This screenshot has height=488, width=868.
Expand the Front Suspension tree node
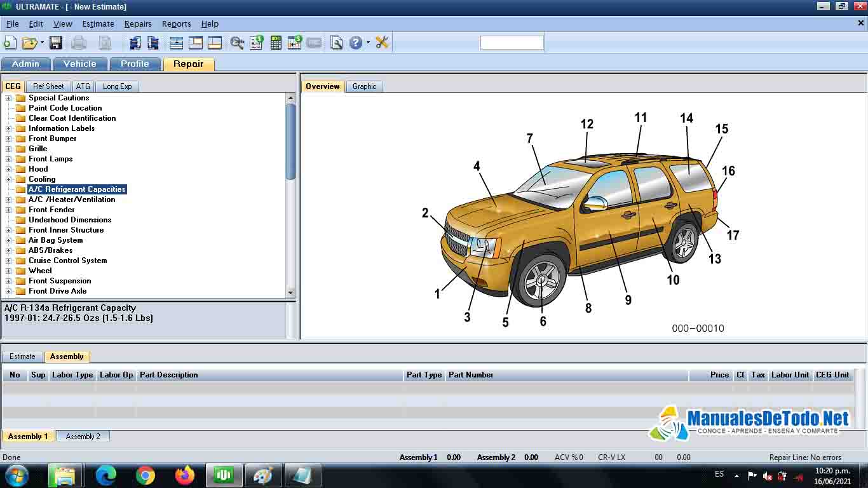8,281
